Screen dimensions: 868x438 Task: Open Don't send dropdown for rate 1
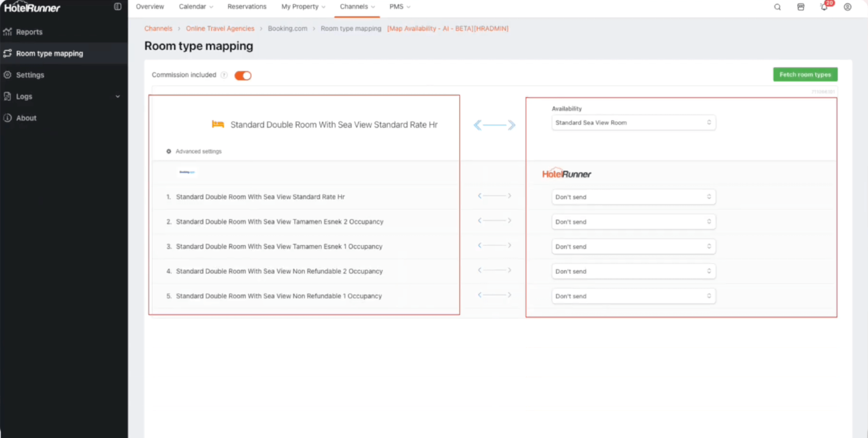[633, 197]
